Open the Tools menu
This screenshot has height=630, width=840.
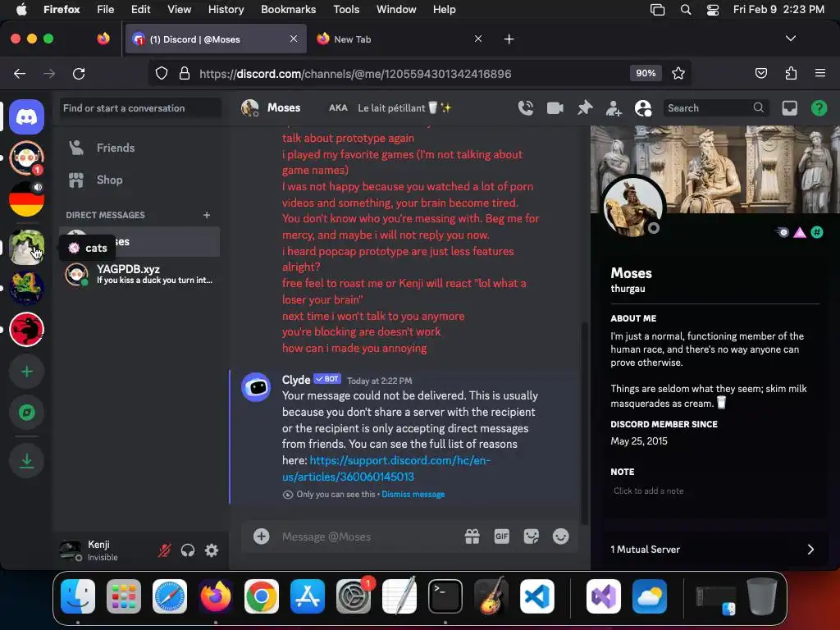coord(346,10)
